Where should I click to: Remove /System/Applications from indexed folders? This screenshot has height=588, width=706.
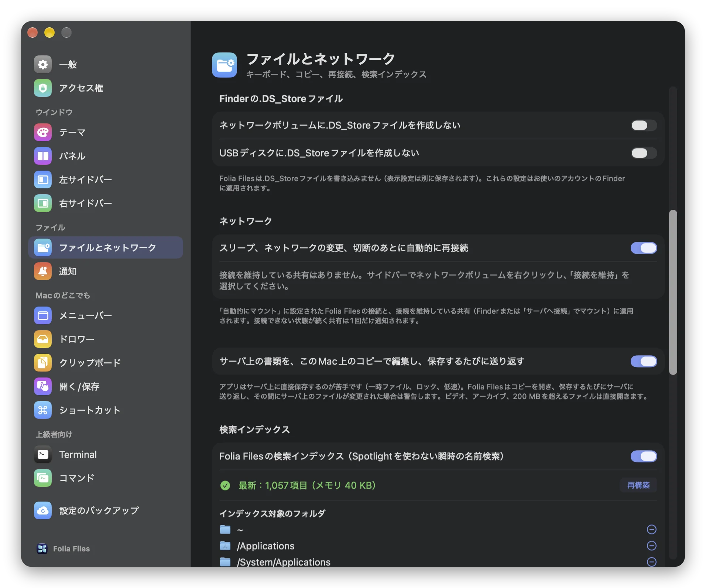click(652, 562)
